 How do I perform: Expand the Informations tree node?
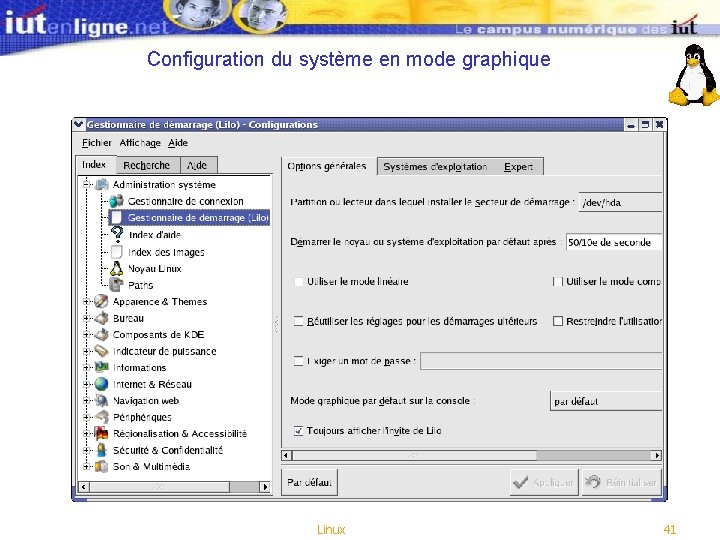click(86, 367)
